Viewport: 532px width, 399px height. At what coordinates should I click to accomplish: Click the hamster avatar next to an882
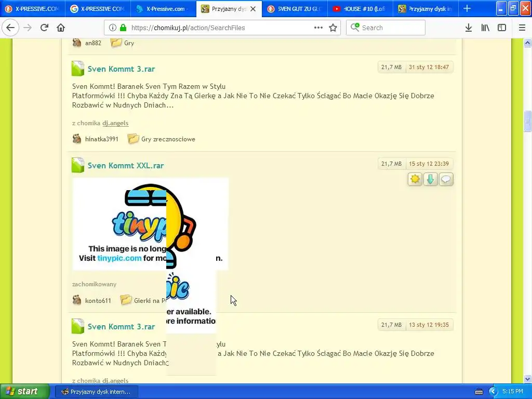(x=77, y=43)
